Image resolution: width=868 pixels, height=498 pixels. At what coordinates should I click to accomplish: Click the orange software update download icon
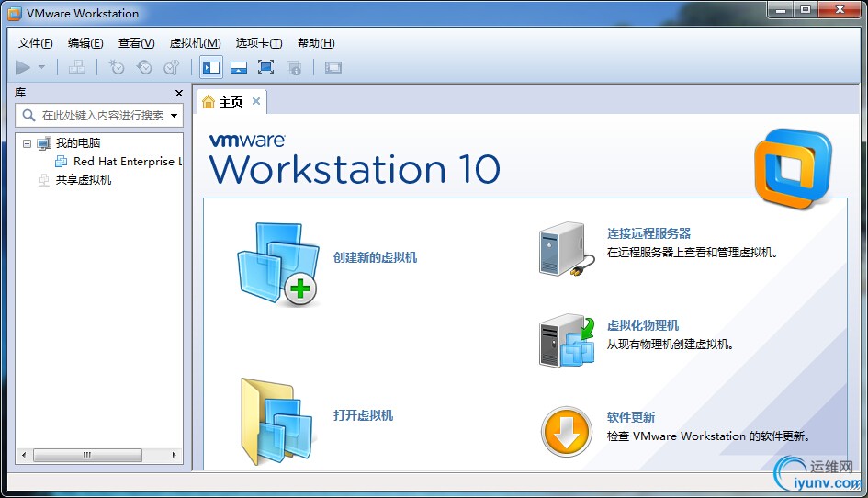[x=567, y=432]
